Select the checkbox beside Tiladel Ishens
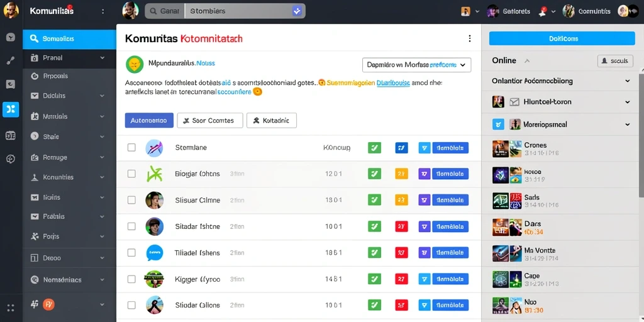Viewport: 644px width, 322px height. [x=131, y=253]
